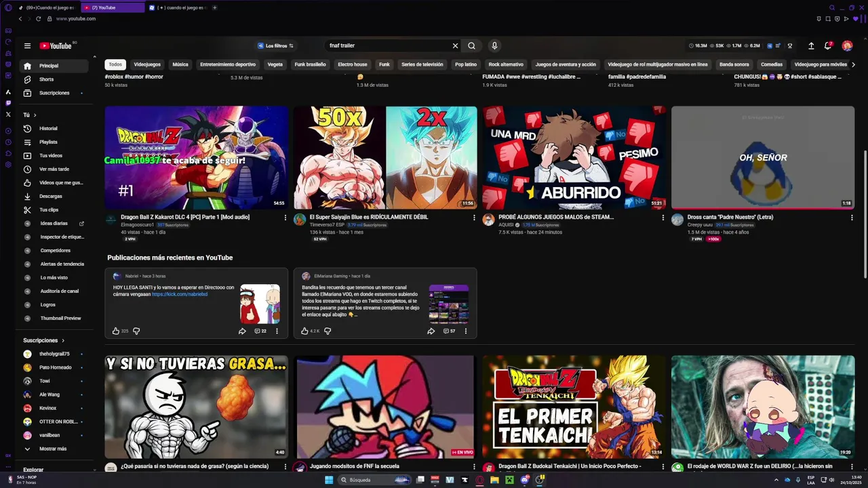
Task: Expand 'Mostrar más' subscriptions
Action: tap(54, 449)
